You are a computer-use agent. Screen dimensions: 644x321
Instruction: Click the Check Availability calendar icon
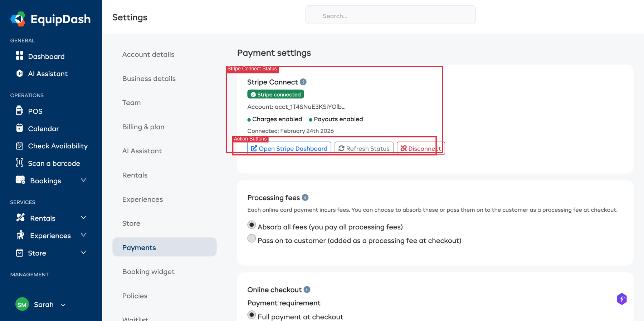click(x=20, y=145)
